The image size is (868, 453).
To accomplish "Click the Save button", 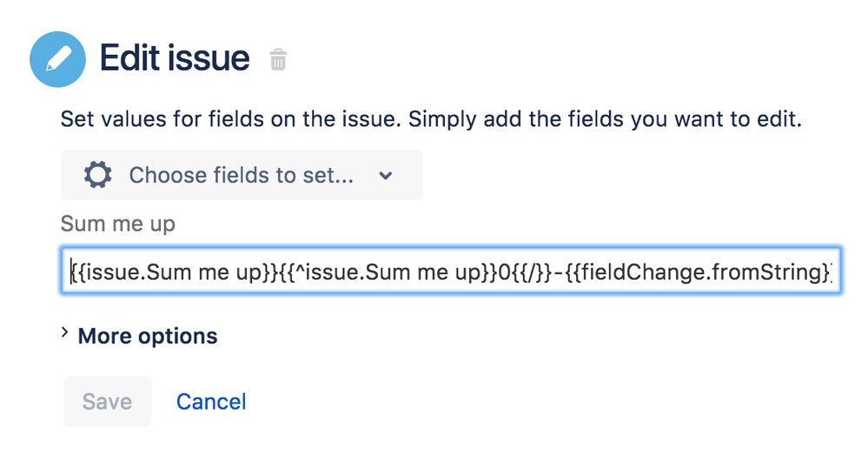I will coord(108,402).
